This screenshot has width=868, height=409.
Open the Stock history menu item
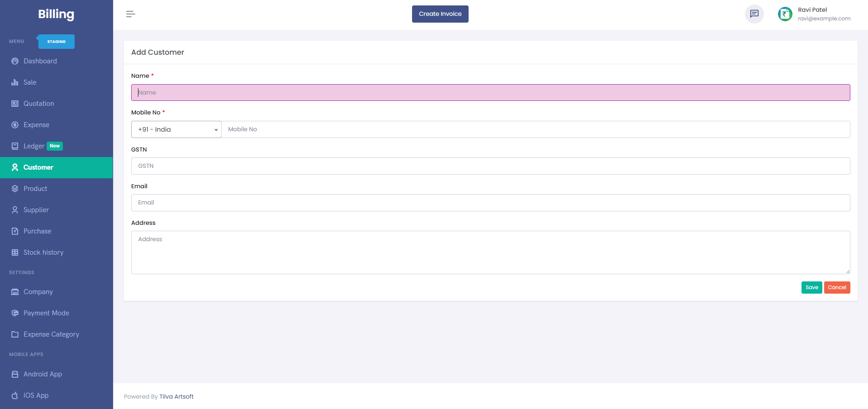point(43,252)
